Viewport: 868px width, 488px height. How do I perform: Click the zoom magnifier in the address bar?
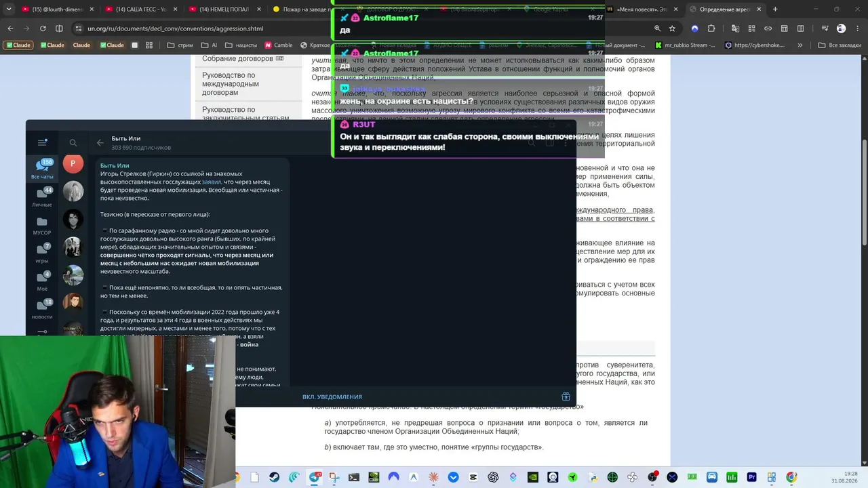[657, 28]
